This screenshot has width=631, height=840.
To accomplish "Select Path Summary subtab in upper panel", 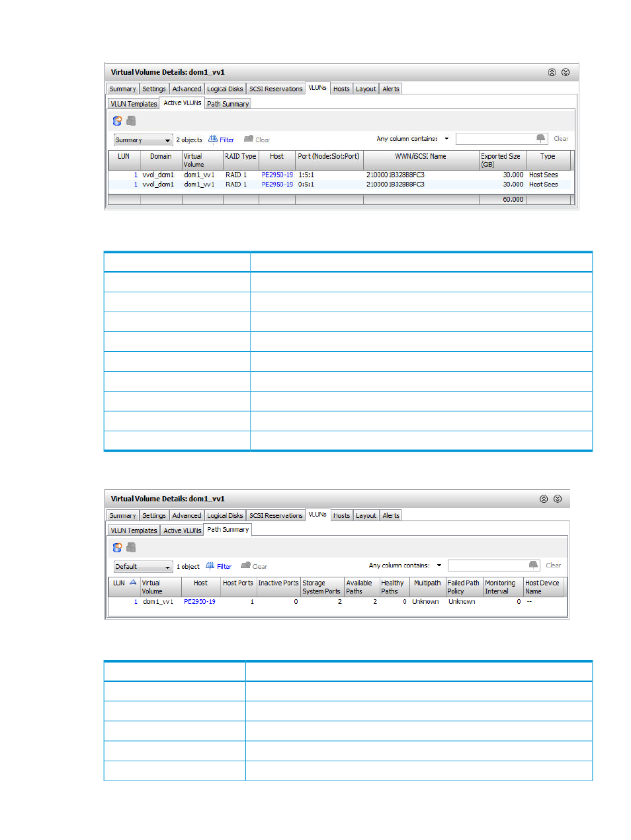I will 228,104.
